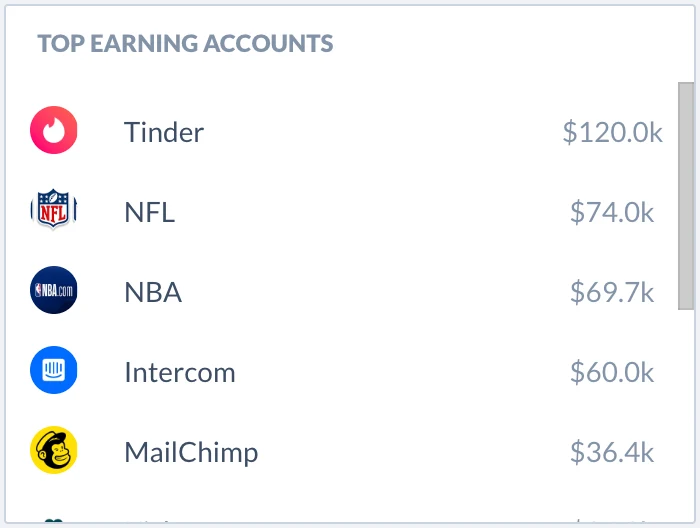Viewport: 700px width, 528px height.
Task: Click the NFL shield logo icon
Action: (x=54, y=209)
